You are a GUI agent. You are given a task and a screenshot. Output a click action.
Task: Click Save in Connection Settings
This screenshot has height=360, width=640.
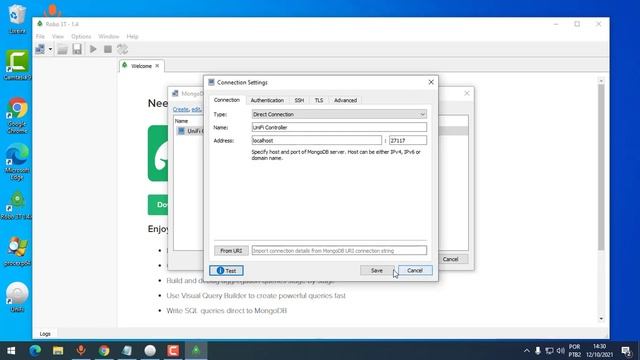[377, 271]
